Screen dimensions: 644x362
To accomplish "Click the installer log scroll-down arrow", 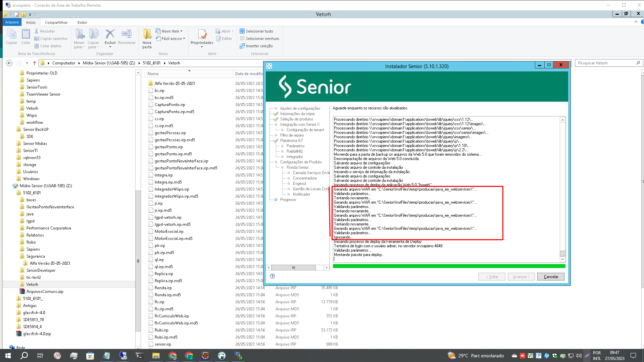I will pos(563,259).
